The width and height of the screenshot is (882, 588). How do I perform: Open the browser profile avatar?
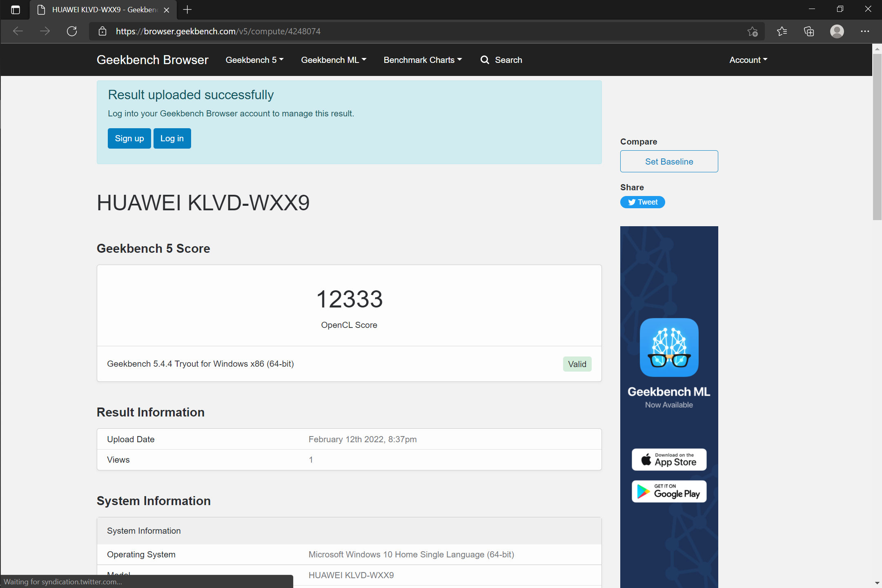tap(837, 31)
